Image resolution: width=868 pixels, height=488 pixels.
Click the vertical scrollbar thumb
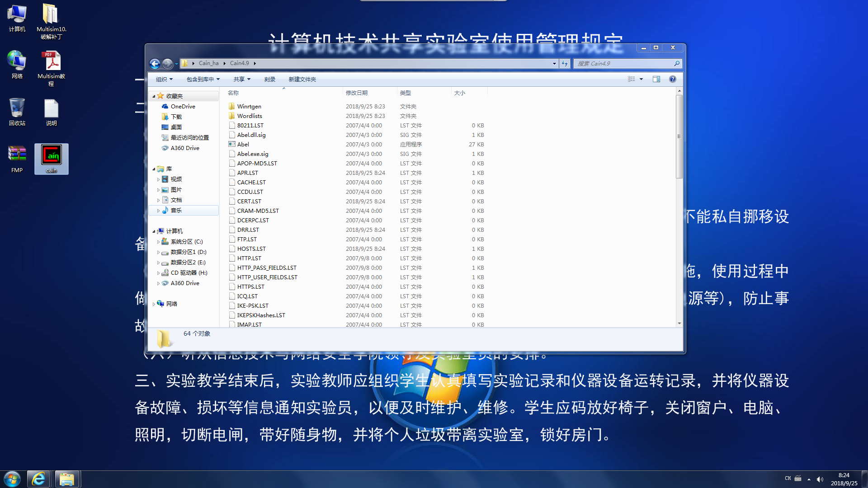pos(679,136)
